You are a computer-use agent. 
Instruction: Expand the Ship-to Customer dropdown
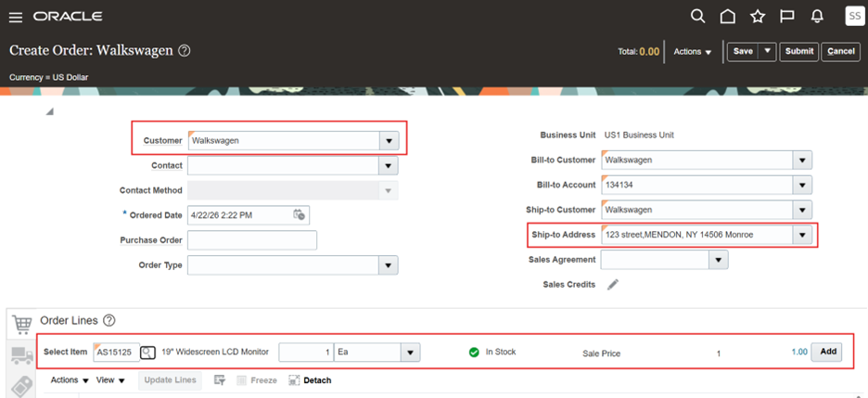(x=802, y=210)
